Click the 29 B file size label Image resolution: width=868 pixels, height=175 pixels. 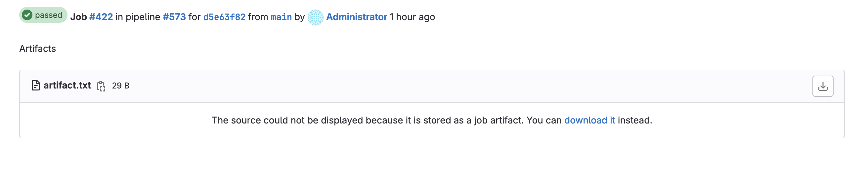click(x=121, y=86)
